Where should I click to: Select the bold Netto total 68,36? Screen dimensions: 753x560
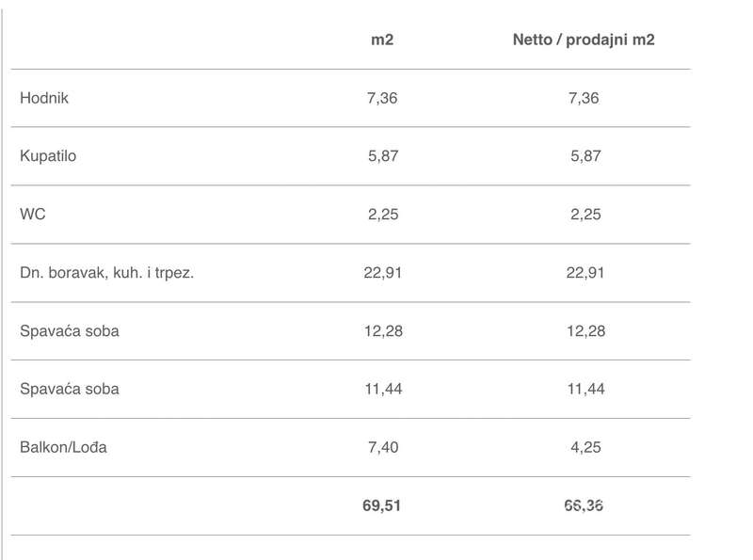584,505
